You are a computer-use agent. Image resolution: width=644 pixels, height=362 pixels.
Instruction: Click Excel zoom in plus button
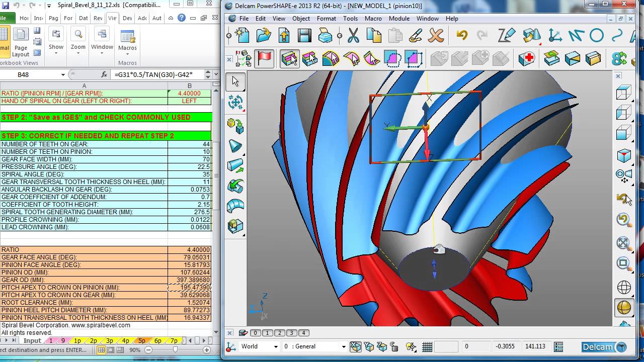[x=207, y=350]
